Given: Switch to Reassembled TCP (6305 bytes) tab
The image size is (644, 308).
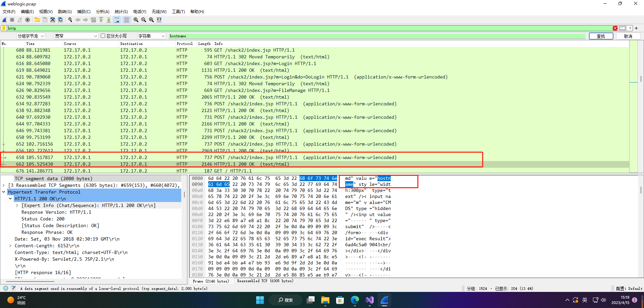Looking at the screenshot, I should pyautogui.click(x=265, y=281).
